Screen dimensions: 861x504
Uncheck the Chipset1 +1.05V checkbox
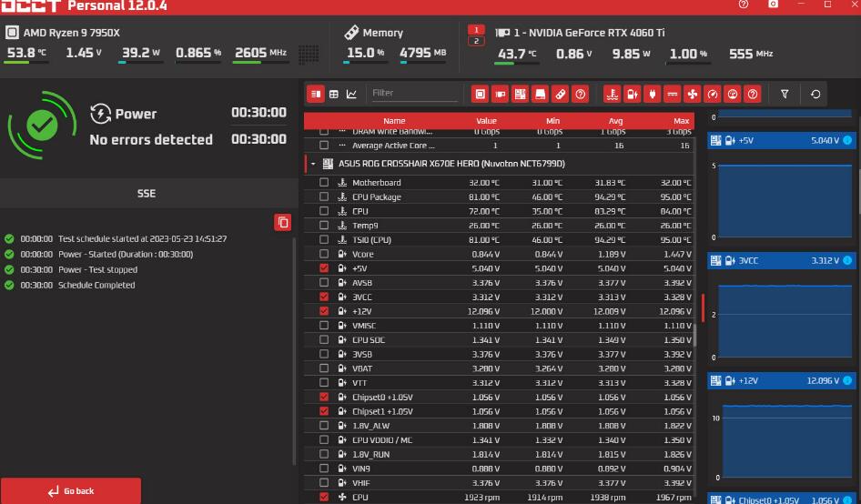coord(324,411)
